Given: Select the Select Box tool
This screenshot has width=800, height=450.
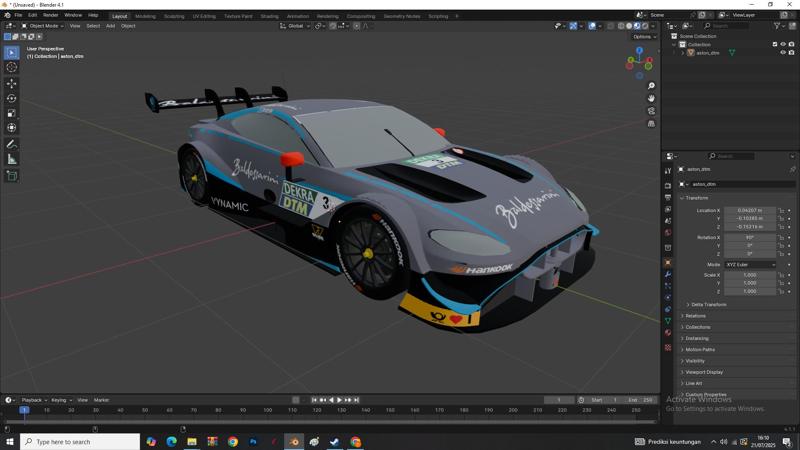Looking at the screenshot, I should (12, 53).
